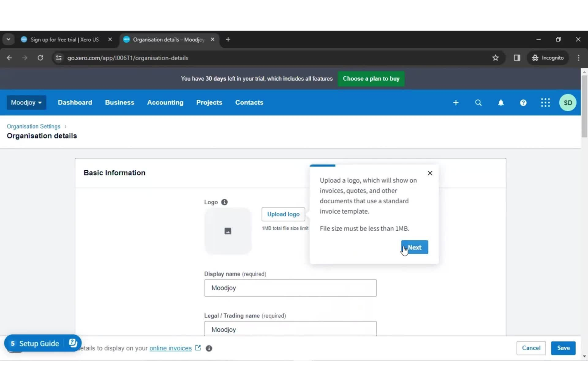Click the Incognito indicator
Image resolution: width=588 pixels, height=392 pixels.
[548, 58]
